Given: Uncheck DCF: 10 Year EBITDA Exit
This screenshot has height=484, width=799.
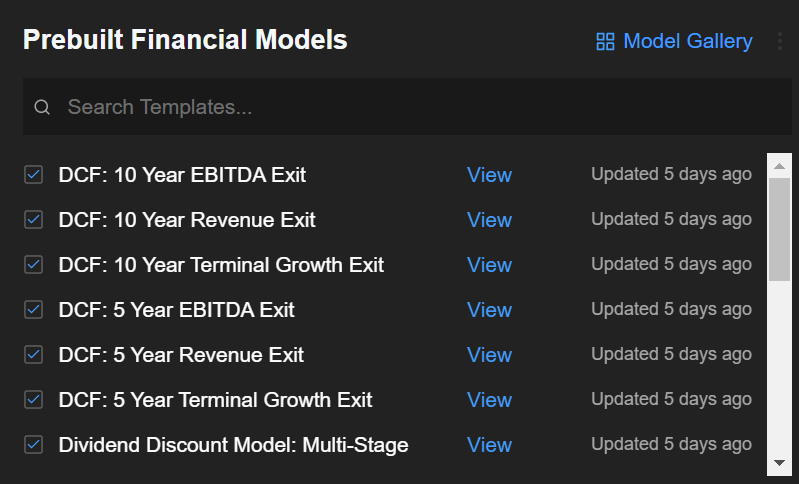Looking at the screenshot, I should [x=34, y=175].
